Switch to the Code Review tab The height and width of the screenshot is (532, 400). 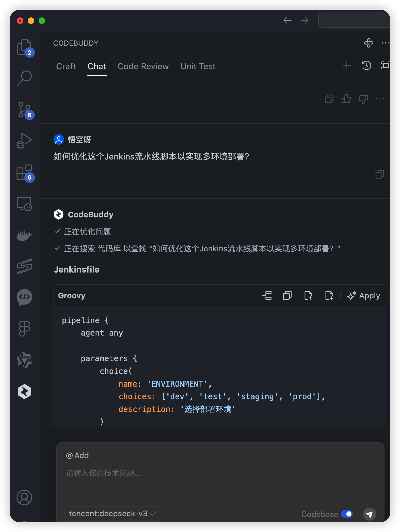pyautogui.click(x=143, y=66)
